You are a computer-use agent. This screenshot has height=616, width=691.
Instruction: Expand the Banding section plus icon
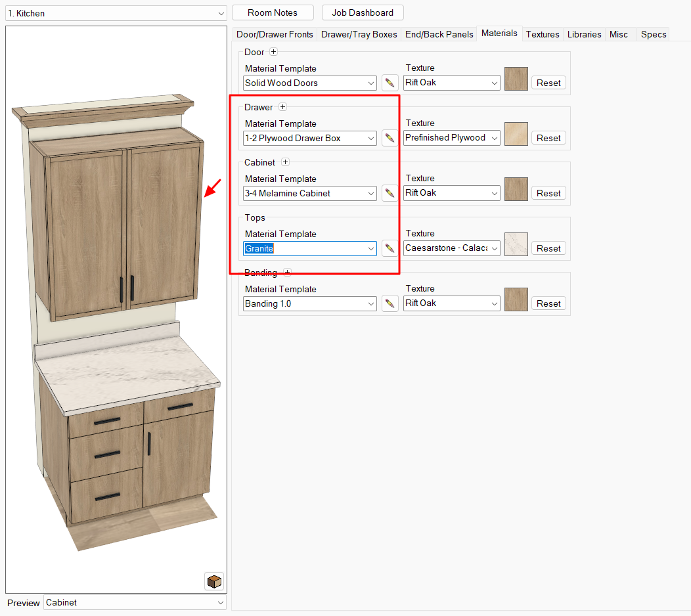tap(287, 273)
